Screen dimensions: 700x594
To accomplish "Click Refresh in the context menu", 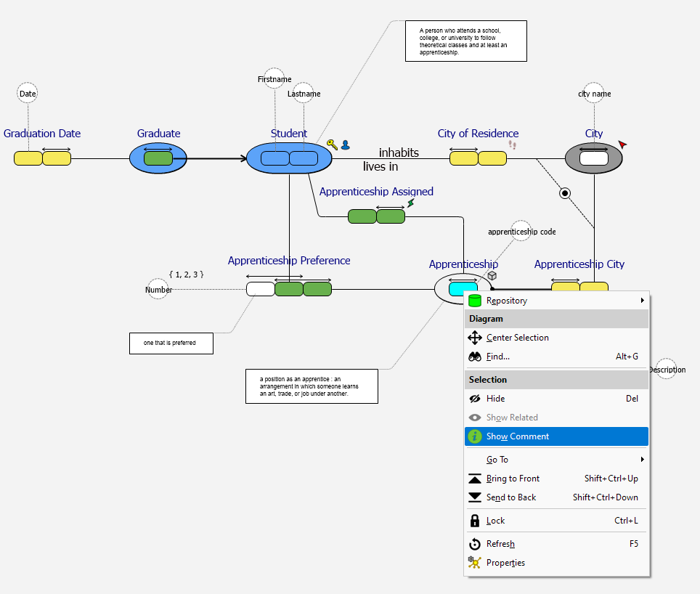I will pyautogui.click(x=500, y=544).
